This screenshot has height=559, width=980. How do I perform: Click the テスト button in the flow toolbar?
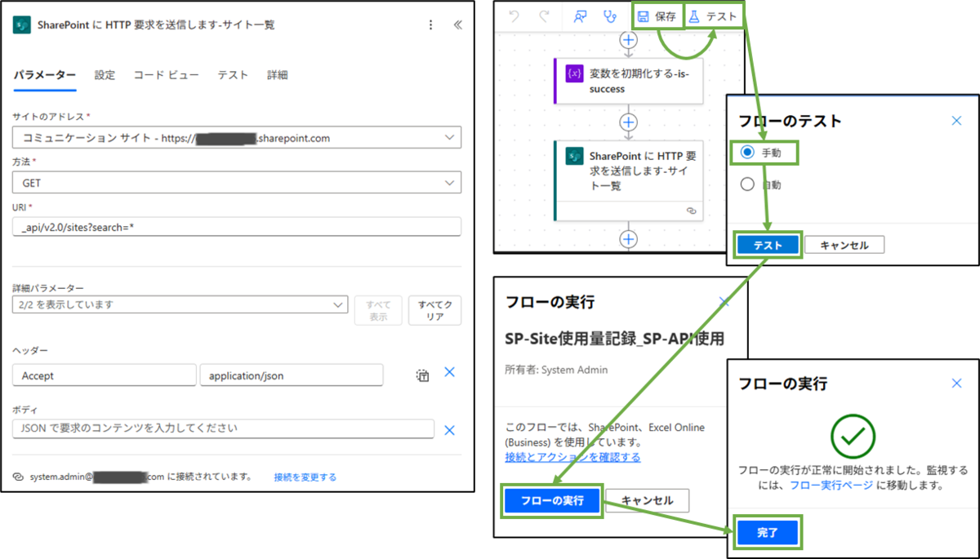pos(714,16)
